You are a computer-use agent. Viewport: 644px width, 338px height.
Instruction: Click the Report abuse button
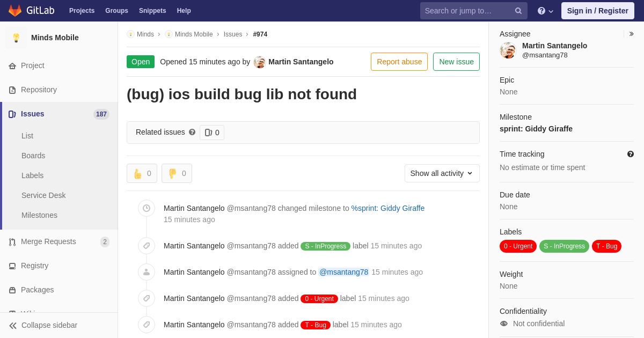tap(399, 62)
